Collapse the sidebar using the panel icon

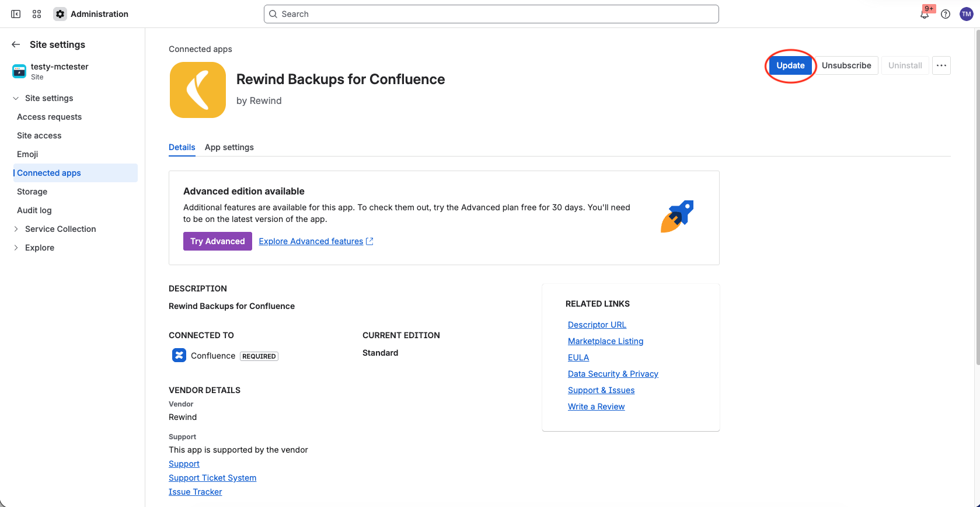(16, 14)
